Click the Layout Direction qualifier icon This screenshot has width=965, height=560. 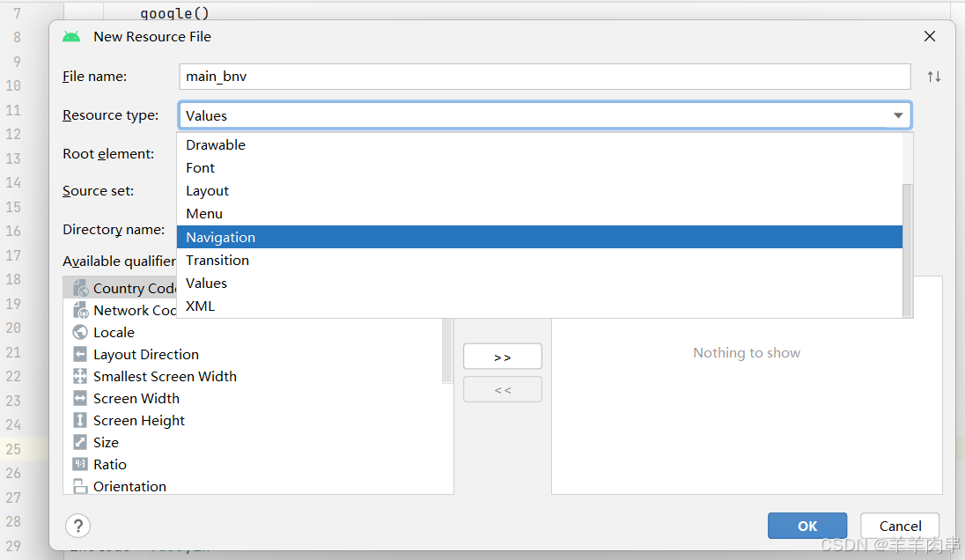pos(80,354)
